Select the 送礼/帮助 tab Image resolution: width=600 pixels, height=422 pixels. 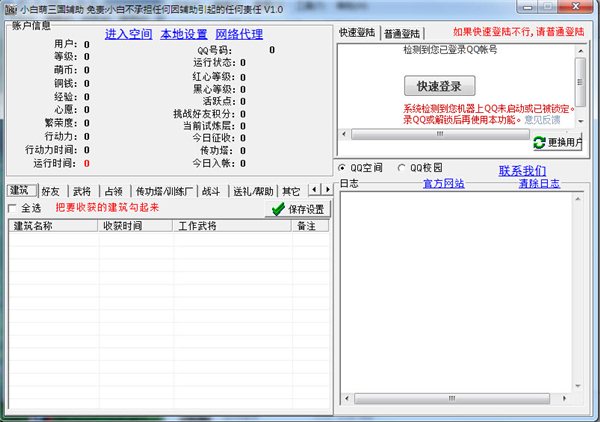(x=253, y=191)
